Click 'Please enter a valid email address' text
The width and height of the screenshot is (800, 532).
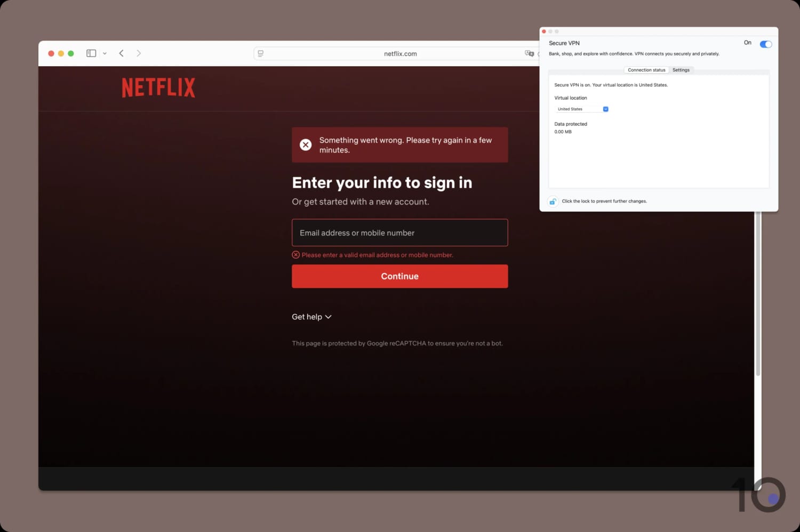pyautogui.click(x=378, y=255)
